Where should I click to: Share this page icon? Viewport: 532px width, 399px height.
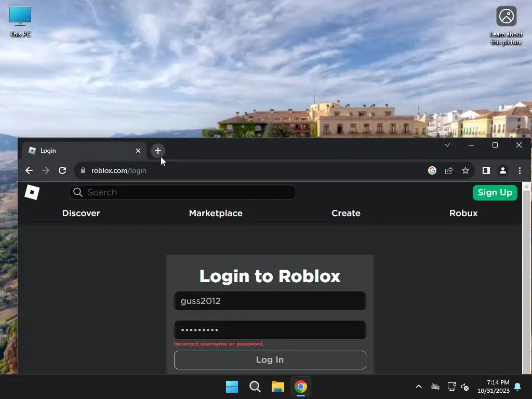(x=449, y=170)
